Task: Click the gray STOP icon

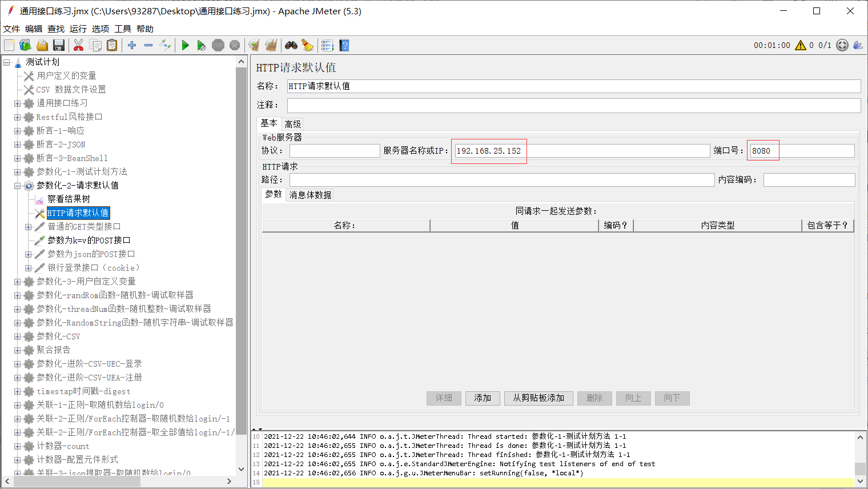Action: click(218, 45)
